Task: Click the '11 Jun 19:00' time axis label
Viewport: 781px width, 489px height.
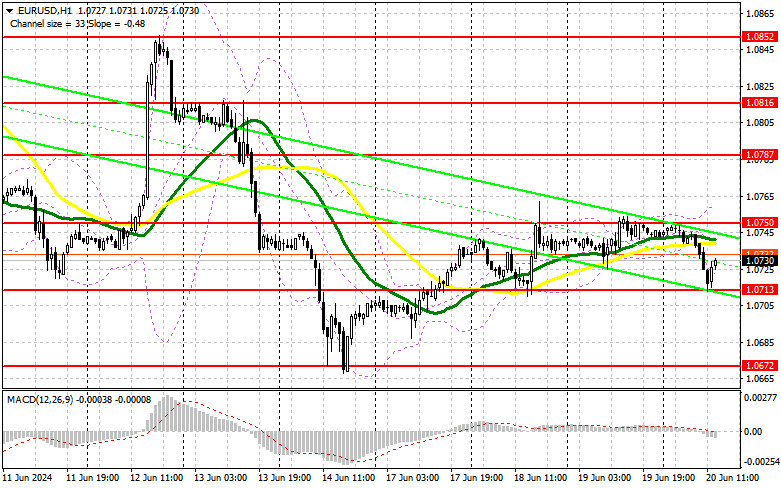Action: pyautogui.click(x=93, y=478)
